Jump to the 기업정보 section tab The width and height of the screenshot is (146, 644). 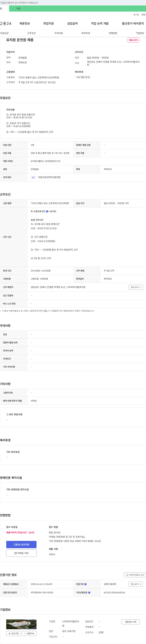click(x=140, y=33)
